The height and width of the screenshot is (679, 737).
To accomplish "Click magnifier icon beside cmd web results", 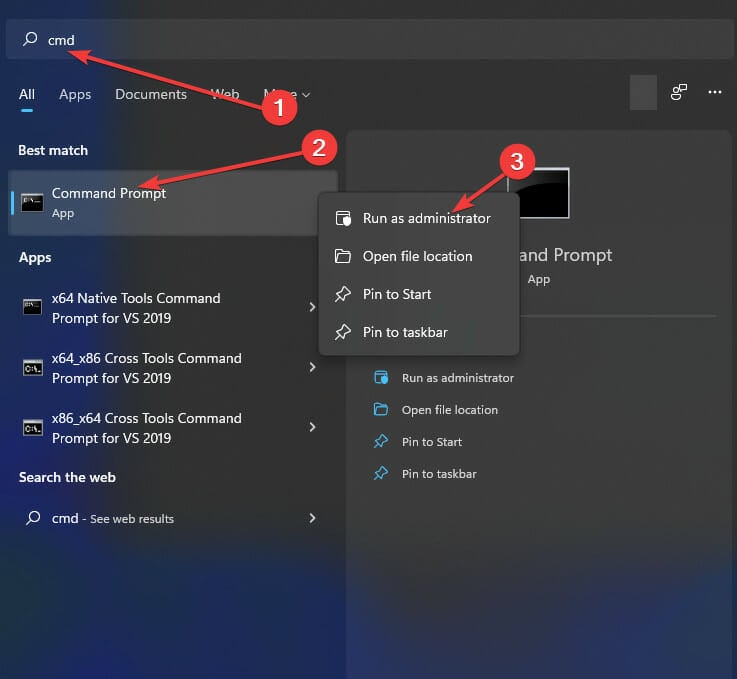I will (x=33, y=518).
